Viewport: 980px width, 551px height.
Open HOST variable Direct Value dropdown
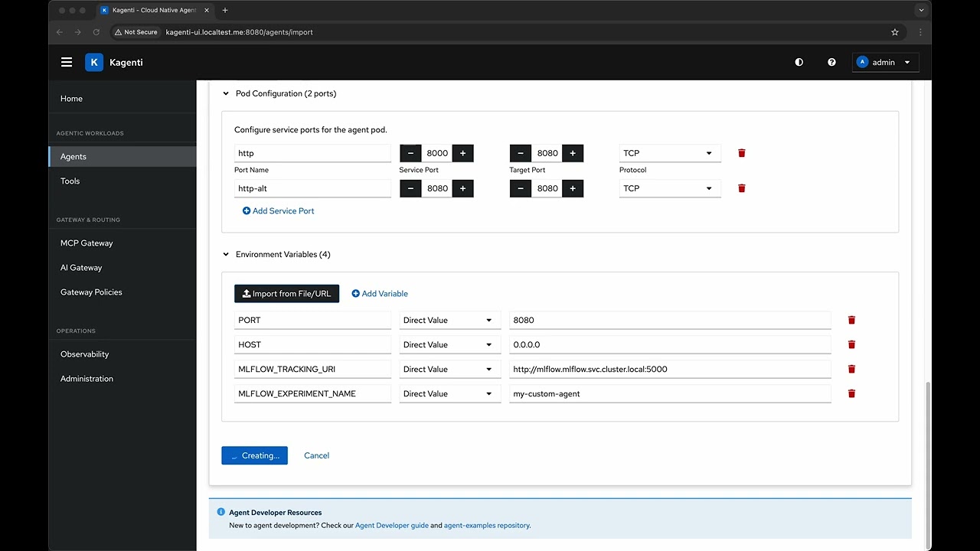click(x=449, y=344)
